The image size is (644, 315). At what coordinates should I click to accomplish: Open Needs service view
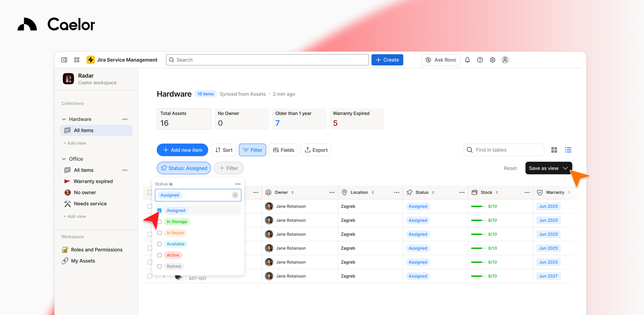pyautogui.click(x=90, y=204)
